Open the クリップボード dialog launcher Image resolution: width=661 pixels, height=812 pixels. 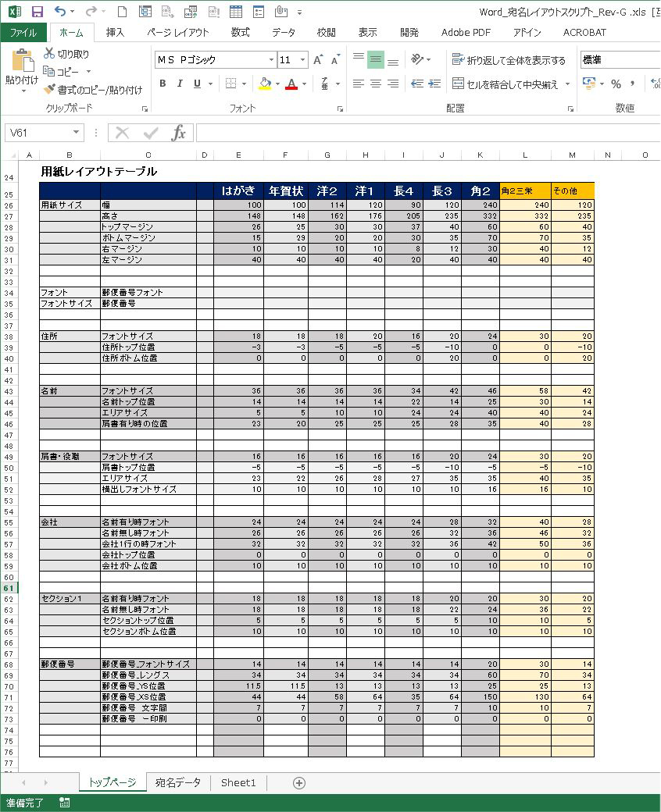tap(145, 109)
